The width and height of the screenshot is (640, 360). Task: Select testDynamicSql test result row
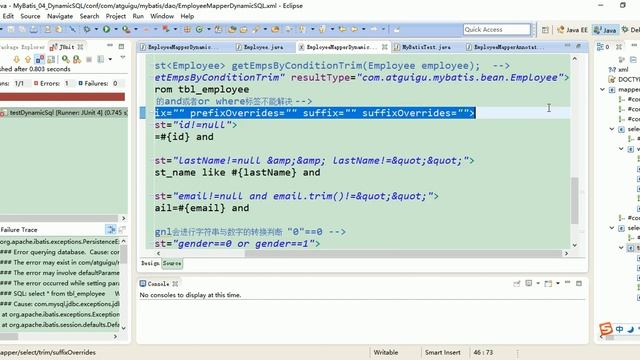[64, 113]
